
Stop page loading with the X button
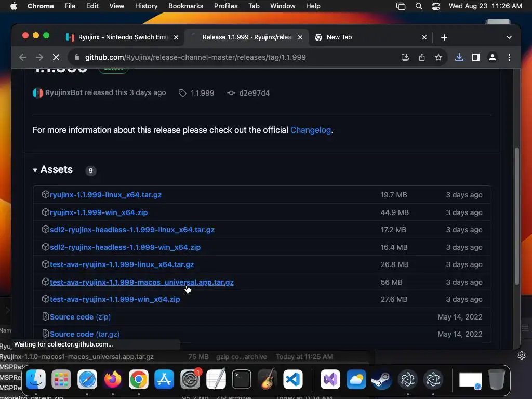pyautogui.click(x=56, y=57)
